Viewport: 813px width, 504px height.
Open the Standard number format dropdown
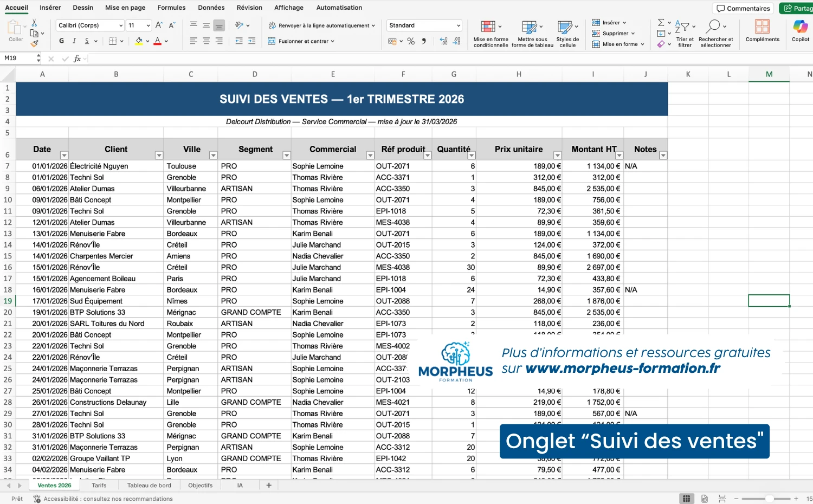(x=424, y=25)
